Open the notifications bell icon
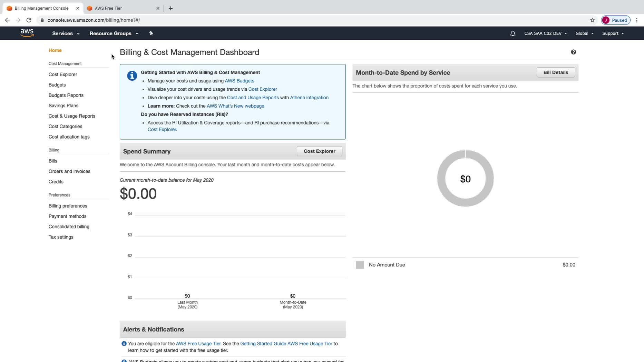The height and width of the screenshot is (362, 644). tap(513, 33)
